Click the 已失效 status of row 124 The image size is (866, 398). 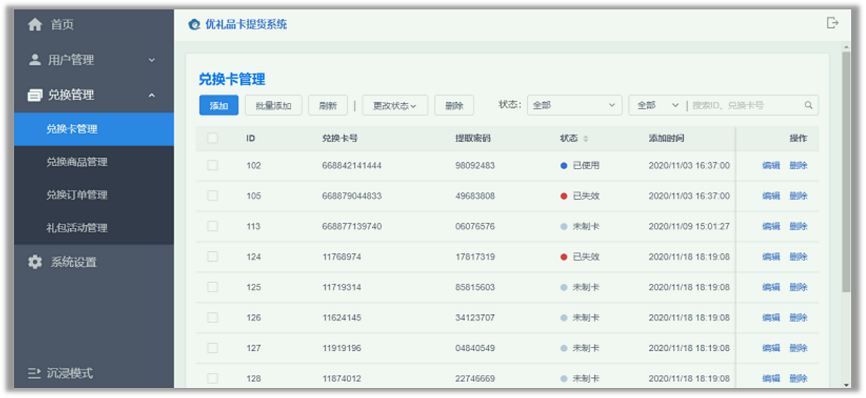pyautogui.click(x=580, y=257)
